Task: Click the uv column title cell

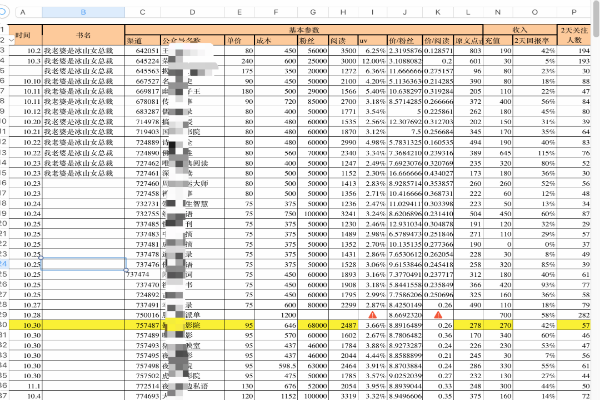Action: pyautogui.click(x=374, y=41)
